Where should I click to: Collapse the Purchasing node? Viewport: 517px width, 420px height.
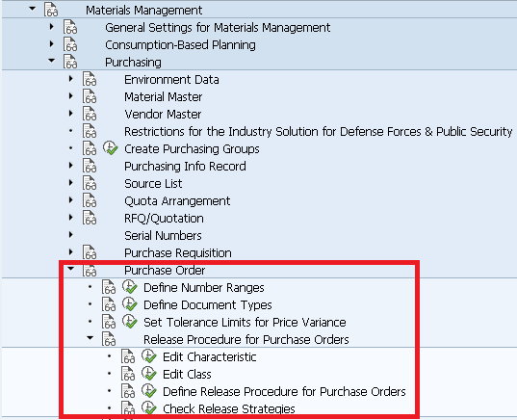[51, 61]
